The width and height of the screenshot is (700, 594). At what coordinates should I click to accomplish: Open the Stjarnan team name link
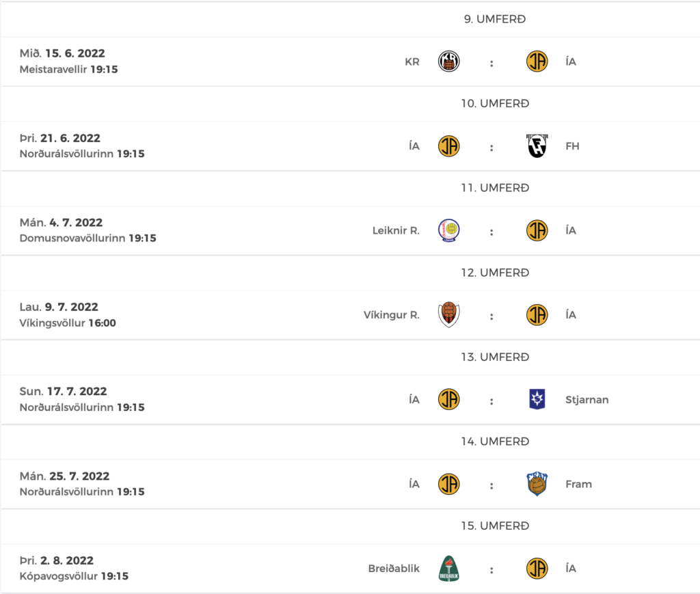click(587, 400)
